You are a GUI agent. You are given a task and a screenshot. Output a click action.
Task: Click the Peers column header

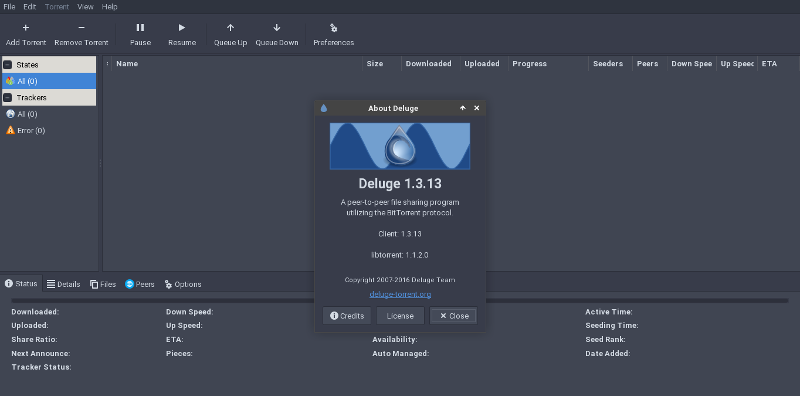(x=650, y=64)
